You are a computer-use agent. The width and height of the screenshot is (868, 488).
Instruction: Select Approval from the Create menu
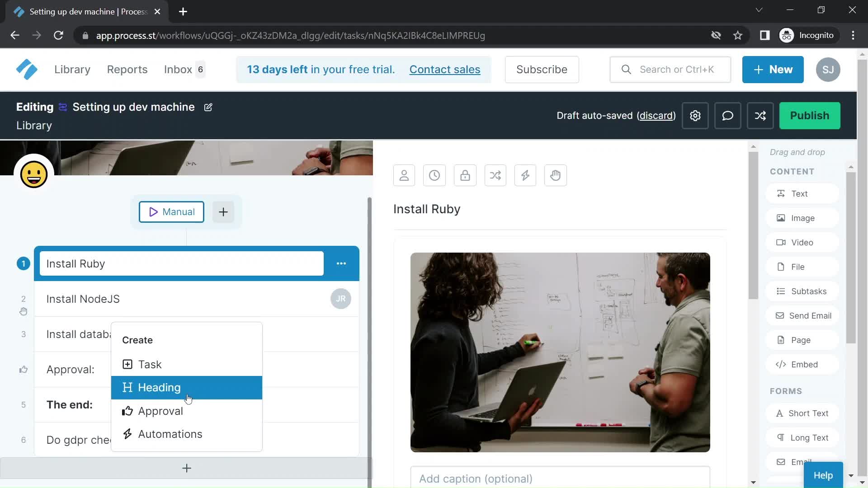coord(160,411)
